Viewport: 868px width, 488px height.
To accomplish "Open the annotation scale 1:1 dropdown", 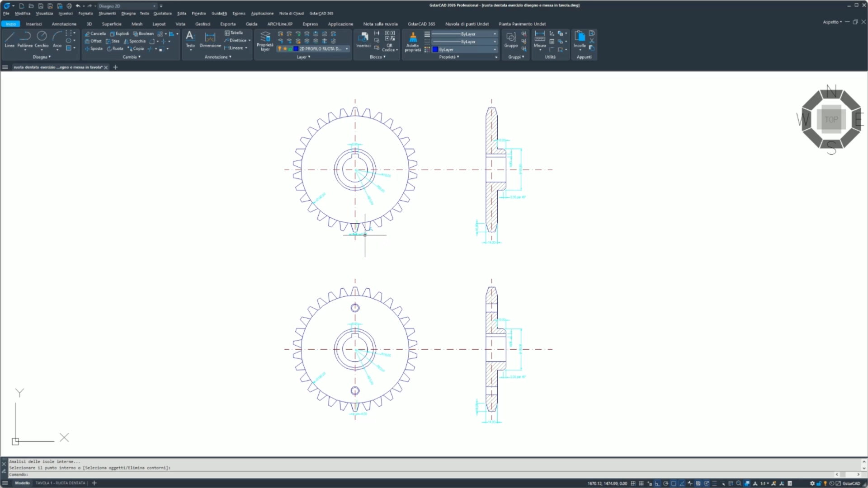I will [x=764, y=483].
